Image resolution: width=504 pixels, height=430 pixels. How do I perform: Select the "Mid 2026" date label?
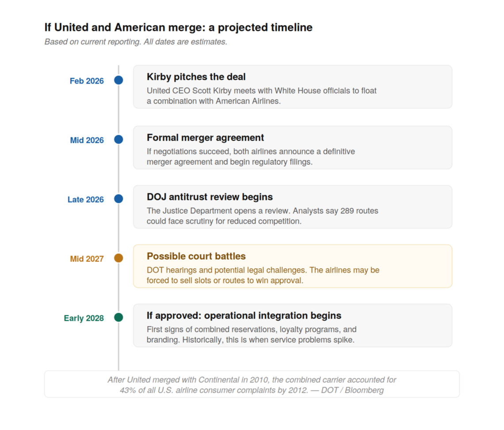[87, 140]
